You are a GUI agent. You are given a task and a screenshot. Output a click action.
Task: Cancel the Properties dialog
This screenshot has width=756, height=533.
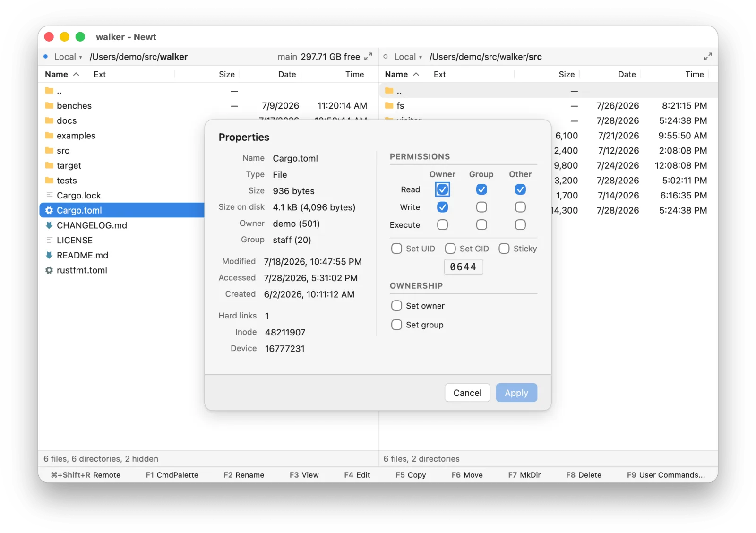467,393
